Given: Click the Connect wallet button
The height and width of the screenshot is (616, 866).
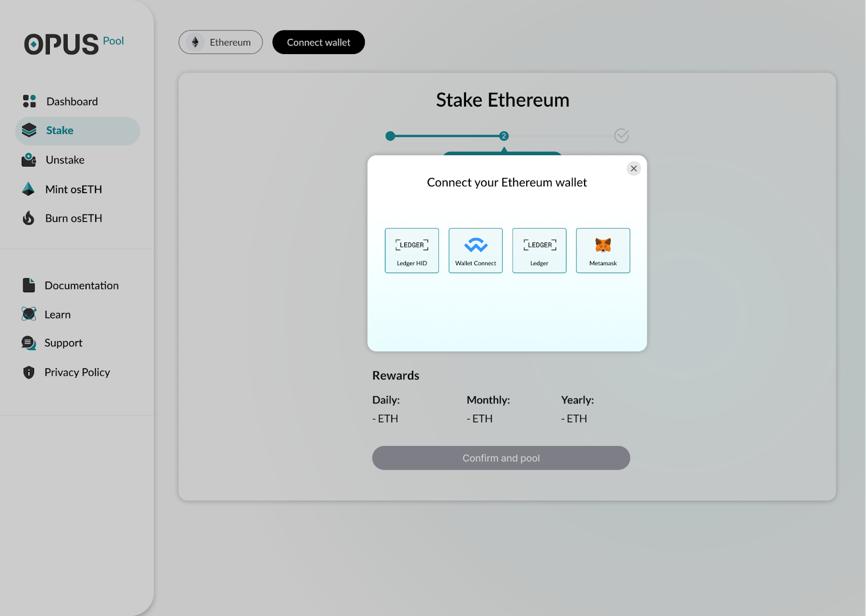Looking at the screenshot, I should [x=318, y=42].
